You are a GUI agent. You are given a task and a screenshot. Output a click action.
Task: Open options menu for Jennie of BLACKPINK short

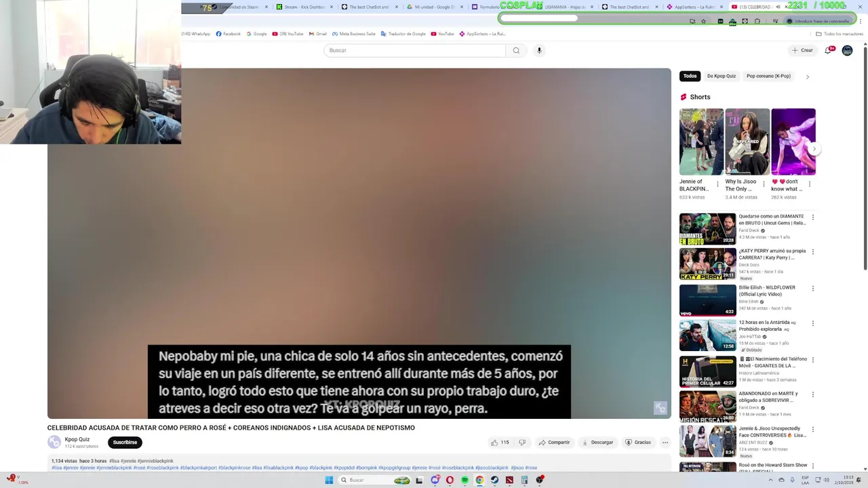pyautogui.click(x=717, y=184)
